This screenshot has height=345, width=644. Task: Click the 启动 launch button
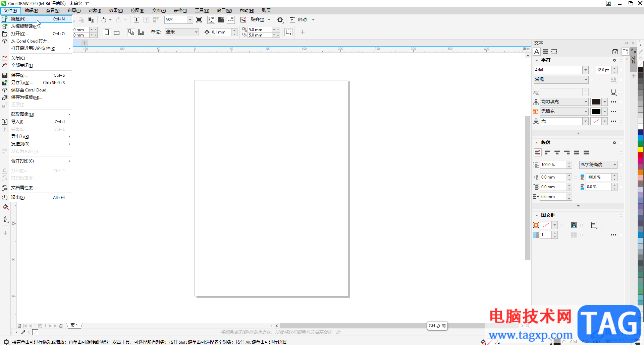tap(299, 20)
